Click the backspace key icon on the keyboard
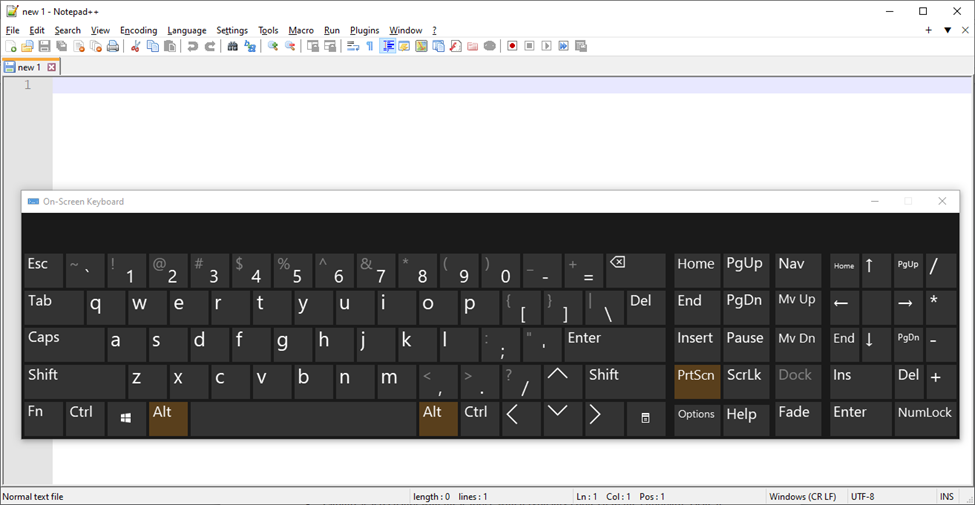 [635, 271]
